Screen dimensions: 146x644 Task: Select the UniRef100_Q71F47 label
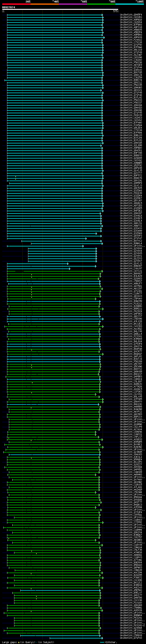[x=131, y=238]
